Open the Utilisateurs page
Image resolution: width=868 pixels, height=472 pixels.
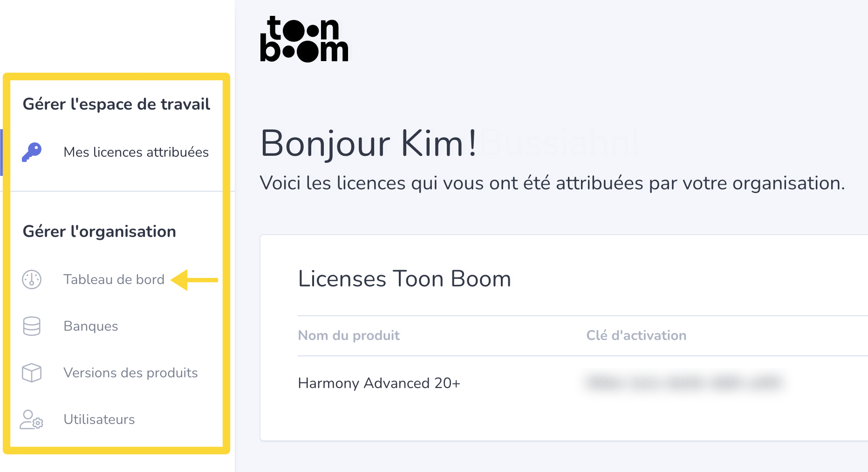(99, 419)
